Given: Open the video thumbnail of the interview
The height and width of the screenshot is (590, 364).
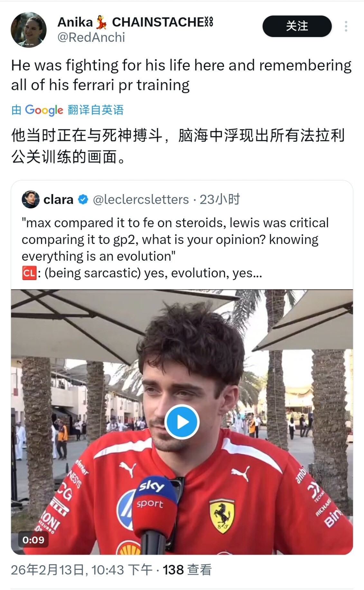Looking at the screenshot, I should coord(182,422).
